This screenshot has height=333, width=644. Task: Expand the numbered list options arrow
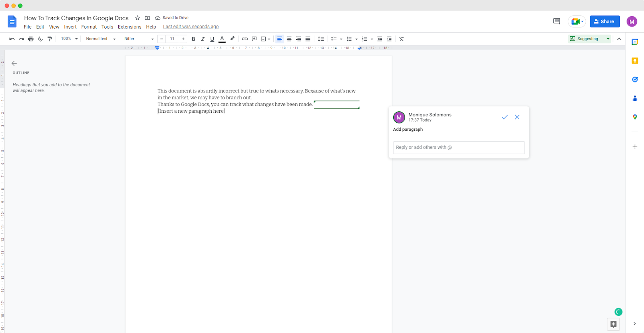[x=372, y=39]
